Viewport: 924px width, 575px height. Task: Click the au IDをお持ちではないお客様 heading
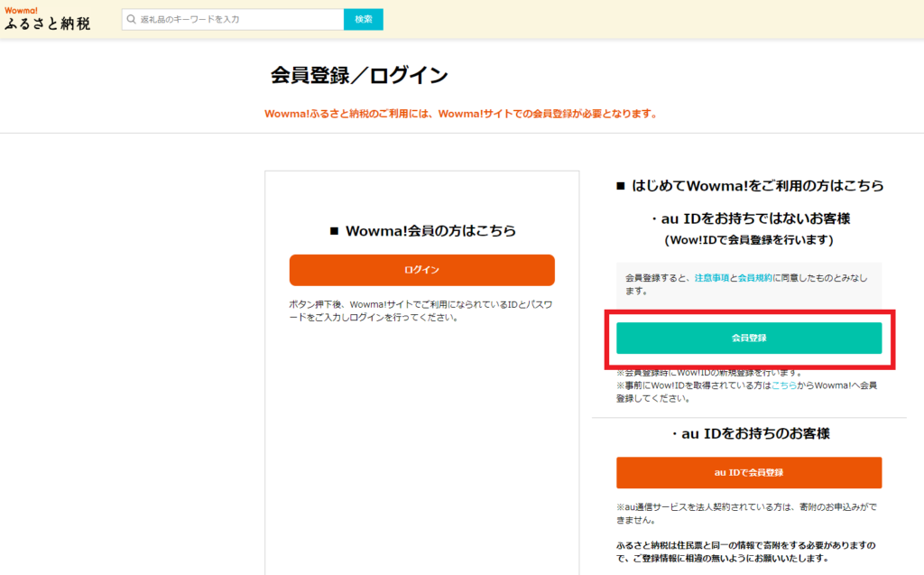(750, 218)
